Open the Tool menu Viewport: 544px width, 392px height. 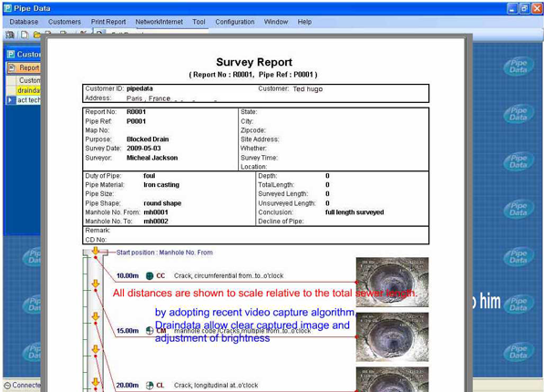pos(199,22)
